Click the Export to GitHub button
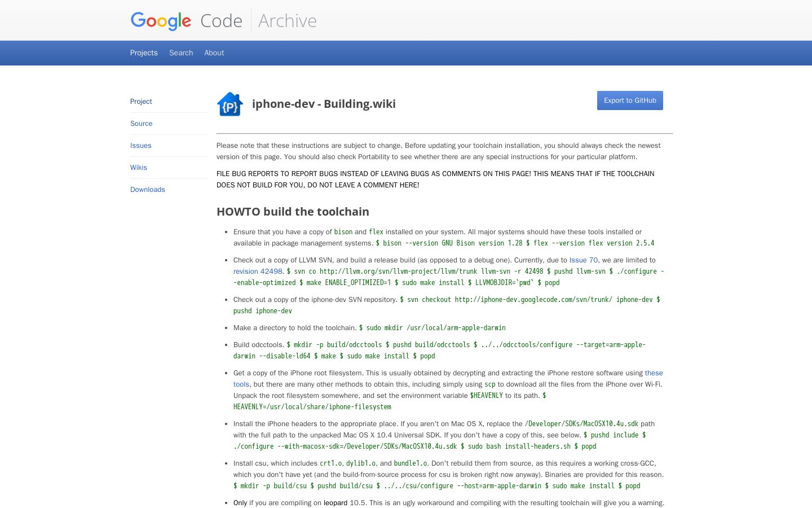 pos(630,100)
